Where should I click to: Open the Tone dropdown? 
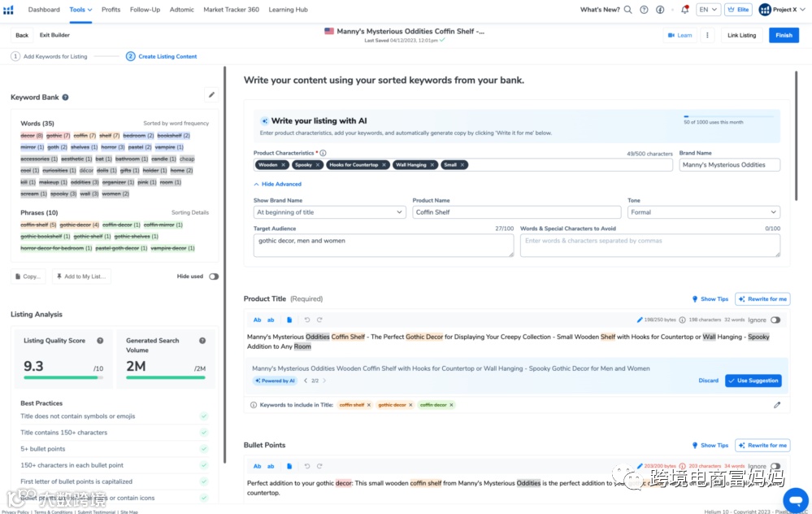click(704, 212)
